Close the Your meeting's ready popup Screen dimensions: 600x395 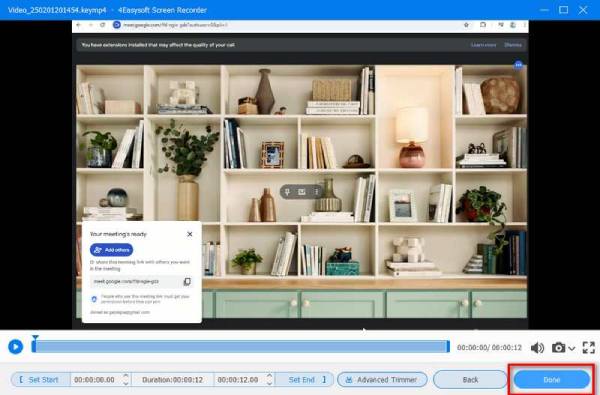pos(189,234)
